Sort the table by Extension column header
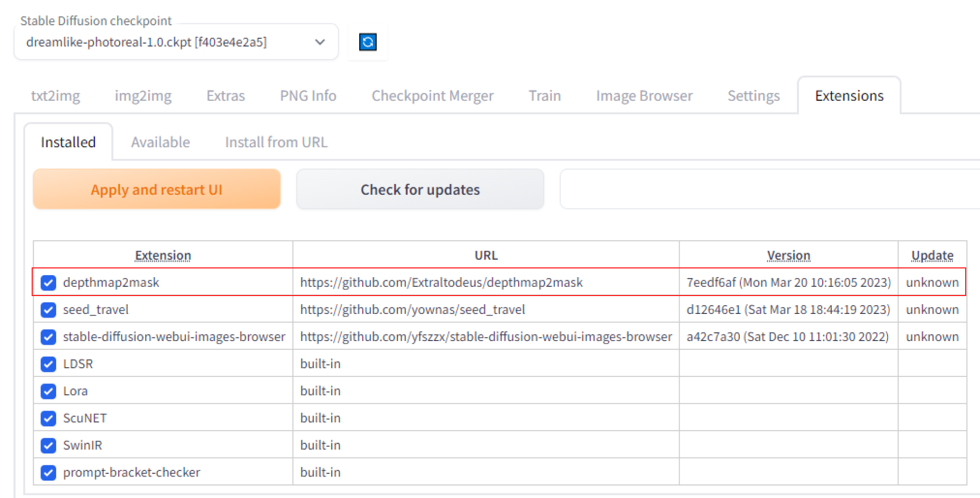980x498 pixels. pos(163,255)
